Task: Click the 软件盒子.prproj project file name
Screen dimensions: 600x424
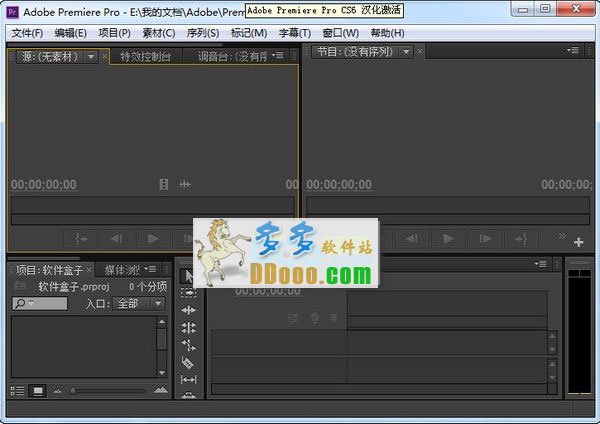Action: (74, 287)
